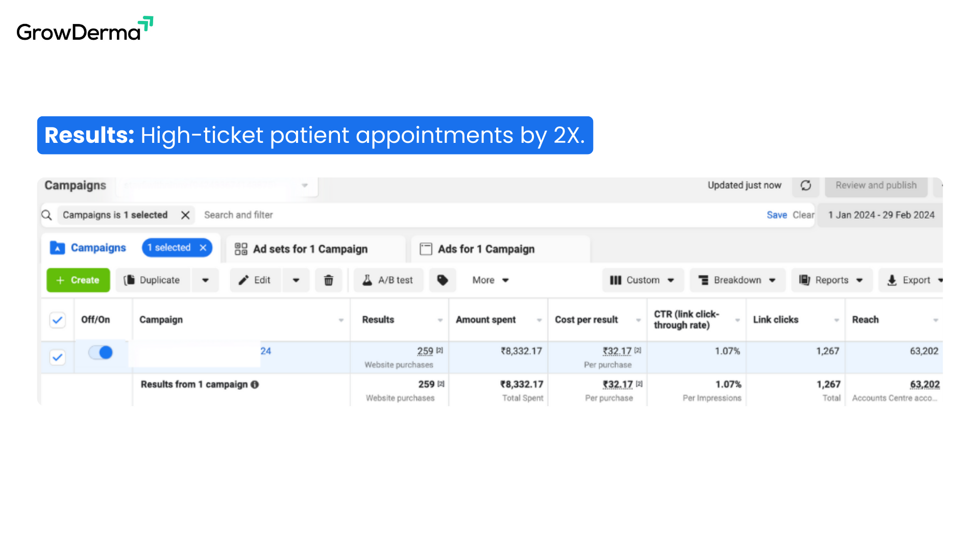Click the info icon beside Results from 1 campaign

tap(255, 385)
